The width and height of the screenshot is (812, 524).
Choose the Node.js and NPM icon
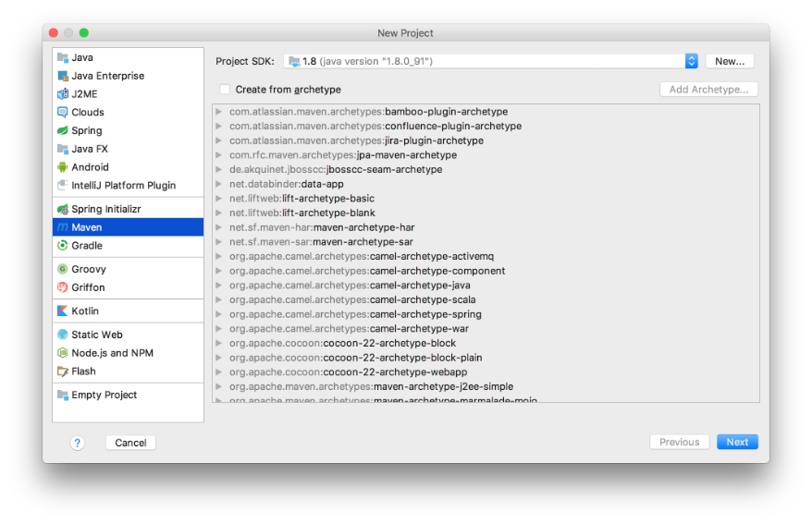[63, 353]
